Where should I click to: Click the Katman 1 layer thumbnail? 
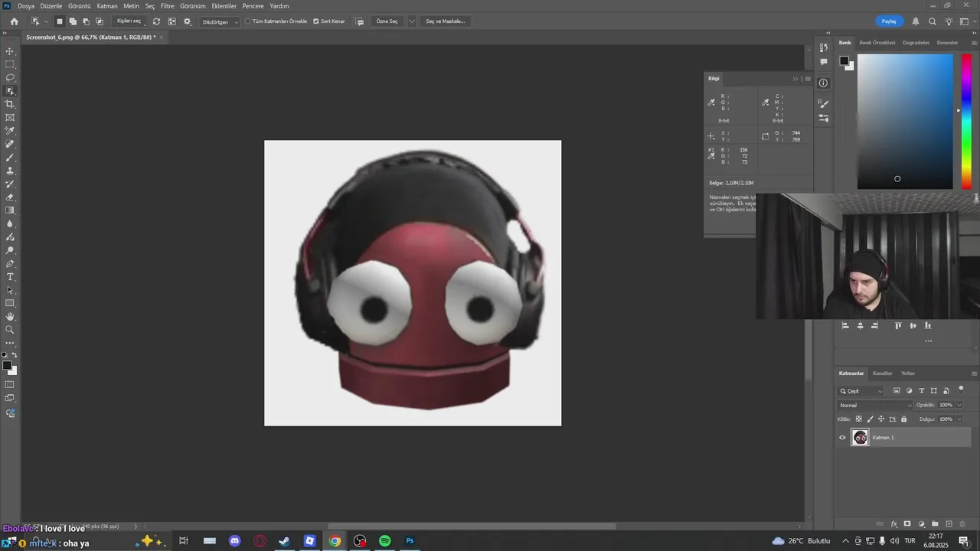(x=861, y=438)
